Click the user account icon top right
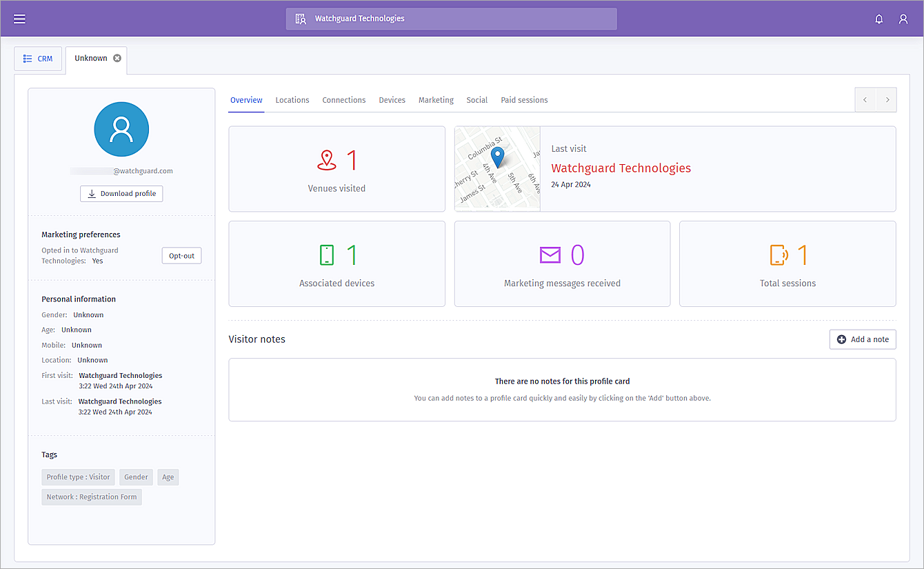 (x=903, y=19)
